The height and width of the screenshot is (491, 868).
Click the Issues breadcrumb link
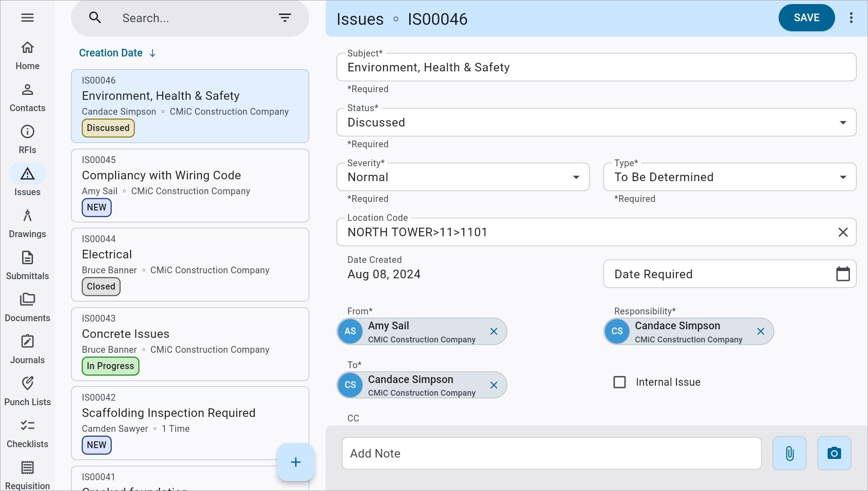(360, 19)
